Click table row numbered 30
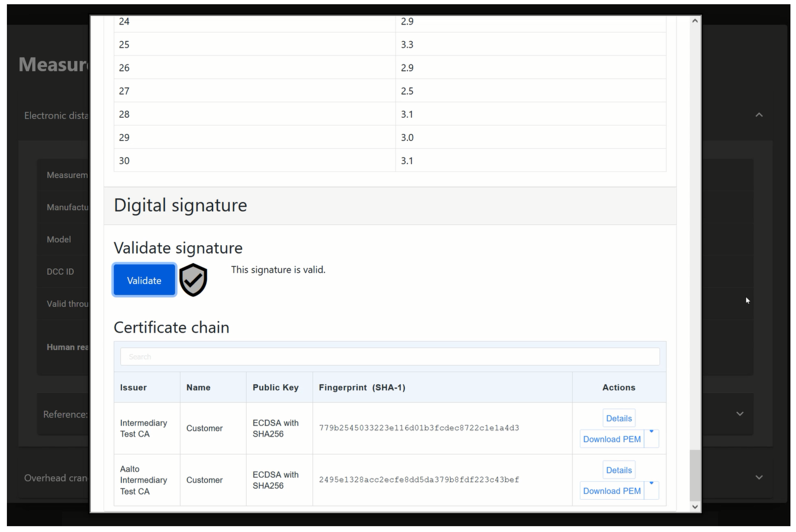 point(124,161)
